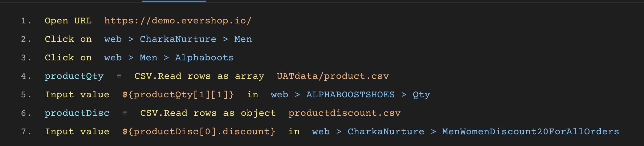Viewport: 644px width, 146px height.
Task: Click the https://demo.evershop.io/ URL
Action: 178,21
